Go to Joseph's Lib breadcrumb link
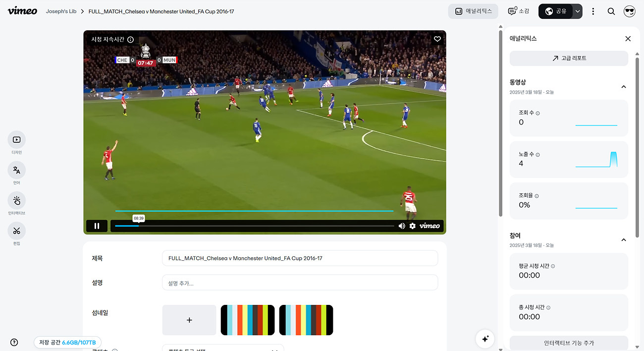The height and width of the screenshot is (351, 644). click(x=61, y=11)
